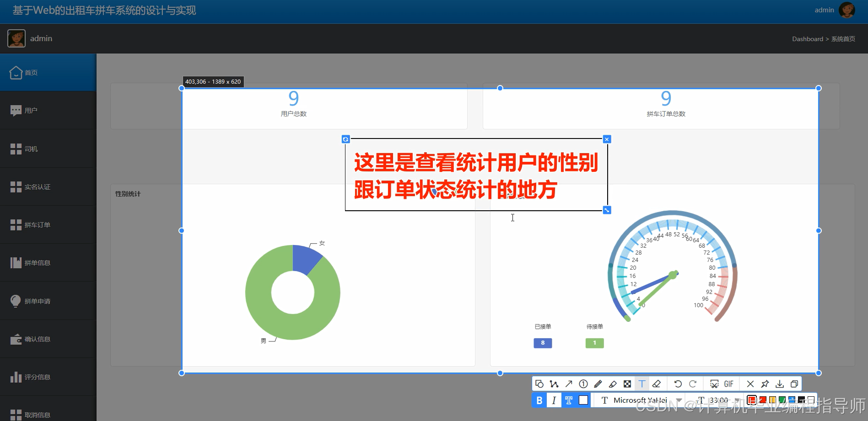Toggle bold text formatting

click(x=539, y=400)
